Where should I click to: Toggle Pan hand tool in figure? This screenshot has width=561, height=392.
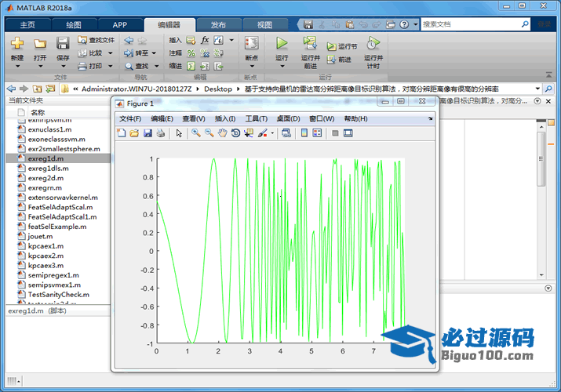coord(222,133)
